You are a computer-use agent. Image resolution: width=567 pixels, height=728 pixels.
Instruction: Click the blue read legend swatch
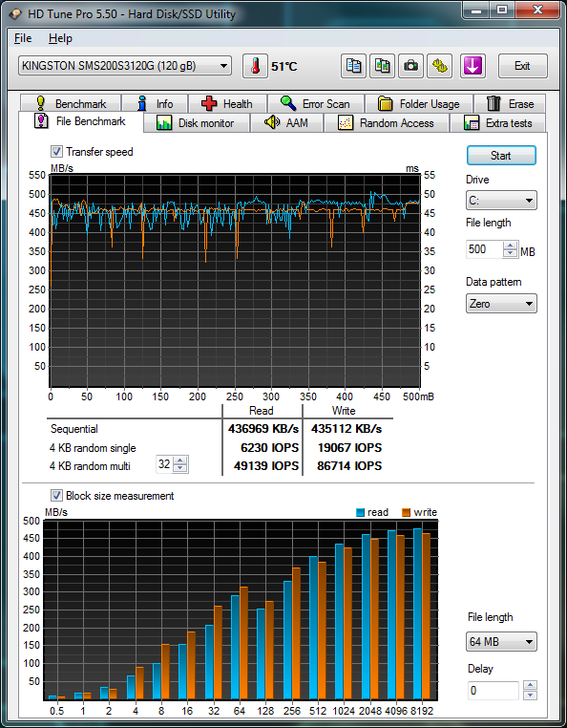pyautogui.click(x=360, y=513)
